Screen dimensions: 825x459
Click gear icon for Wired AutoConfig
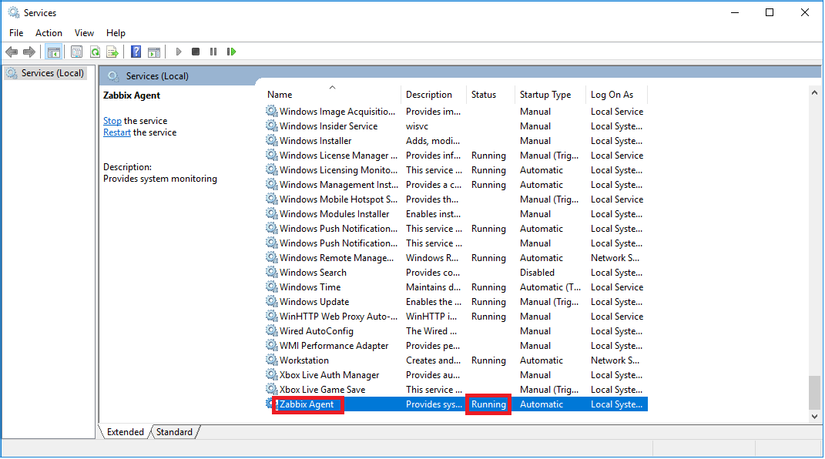coord(271,331)
